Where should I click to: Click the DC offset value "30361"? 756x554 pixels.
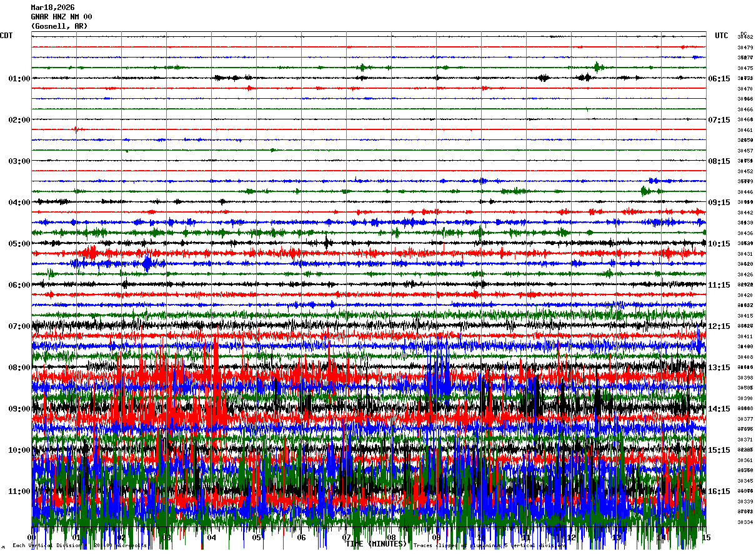(745, 460)
